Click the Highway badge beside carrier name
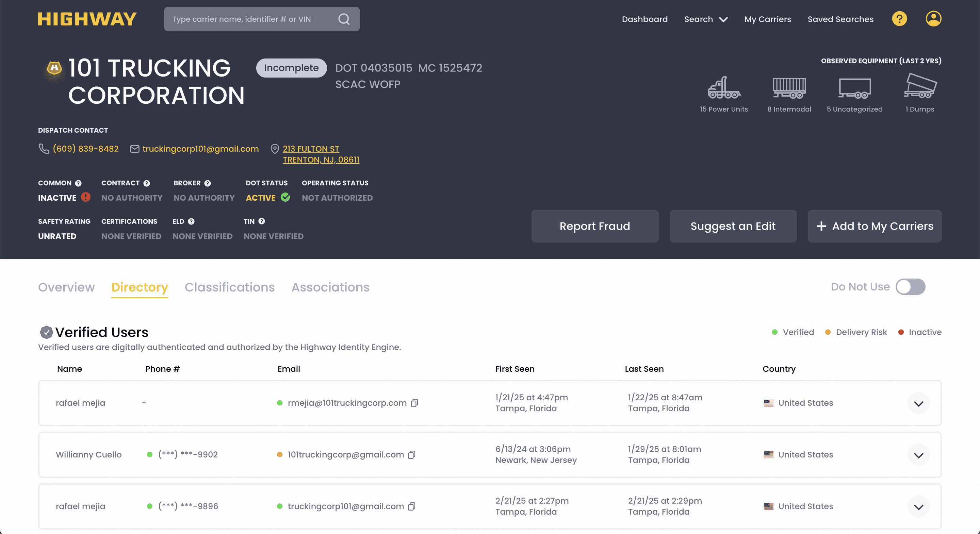 click(x=54, y=68)
